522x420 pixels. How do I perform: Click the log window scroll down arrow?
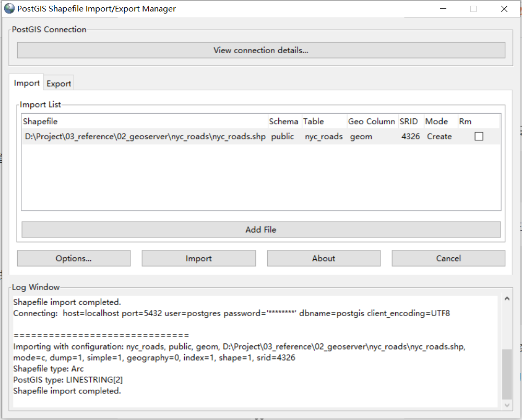tap(507, 405)
